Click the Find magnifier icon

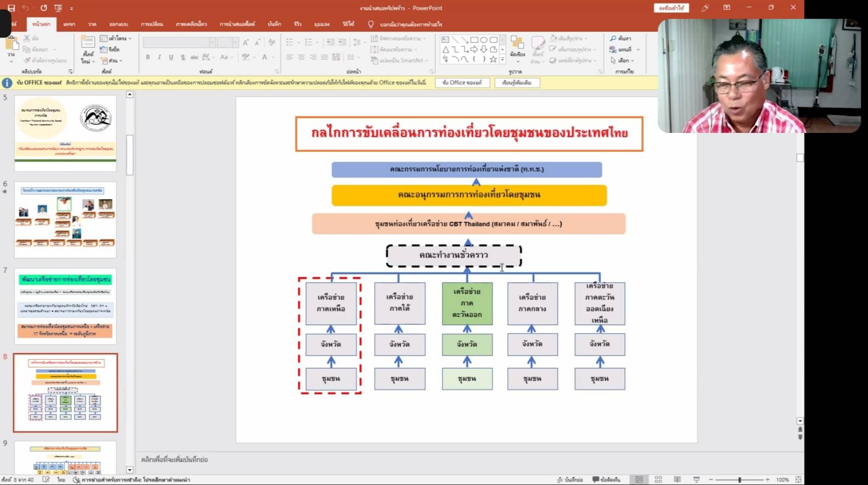pyautogui.click(x=613, y=39)
